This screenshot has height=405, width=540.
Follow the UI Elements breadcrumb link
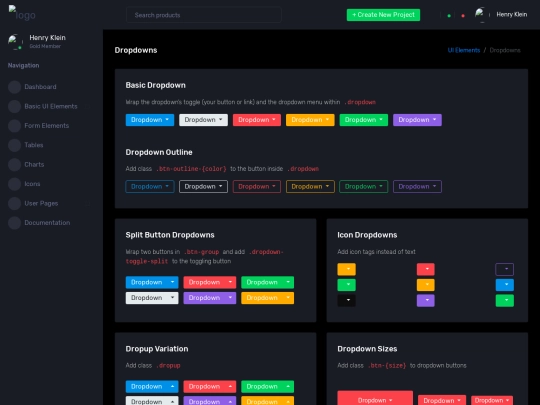pos(464,50)
